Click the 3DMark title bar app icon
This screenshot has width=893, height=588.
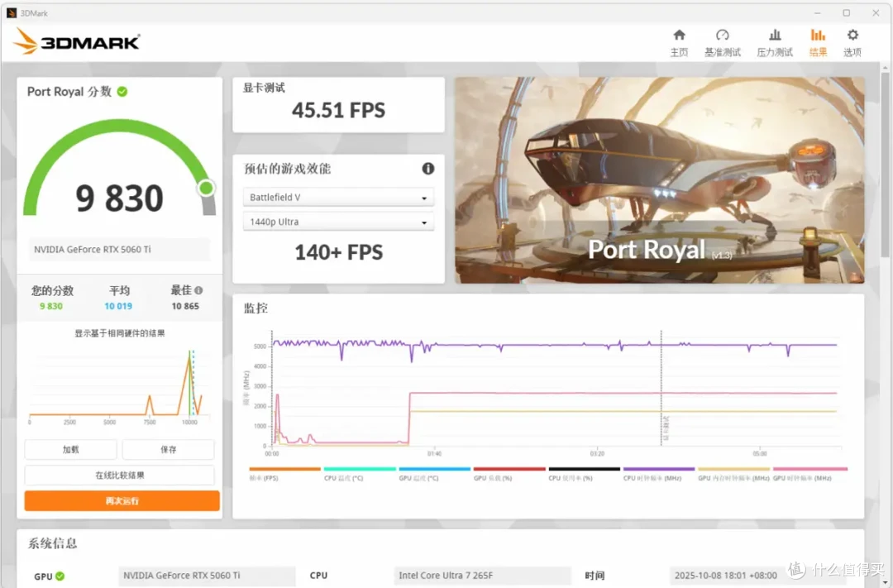(11, 13)
